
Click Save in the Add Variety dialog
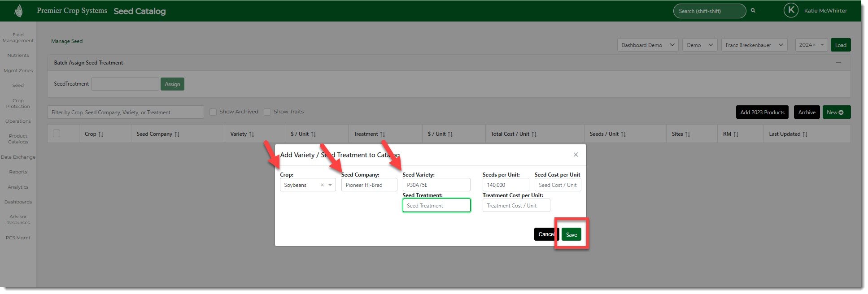(571, 235)
